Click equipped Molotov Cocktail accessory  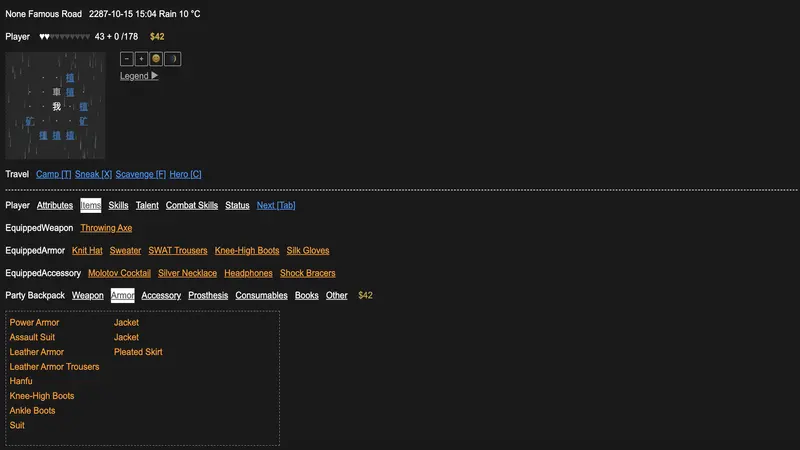(x=119, y=273)
